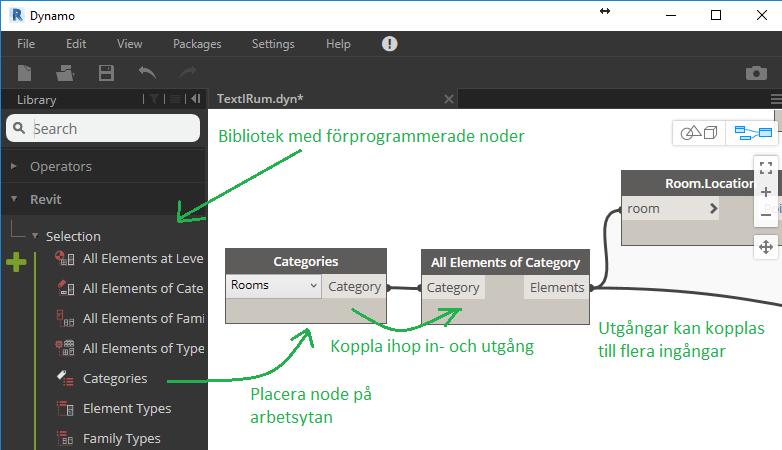Image resolution: width=782 pixels, height=450 pixels.
Task: Open the workspace tabs hamburger menu
Action: 776,99
